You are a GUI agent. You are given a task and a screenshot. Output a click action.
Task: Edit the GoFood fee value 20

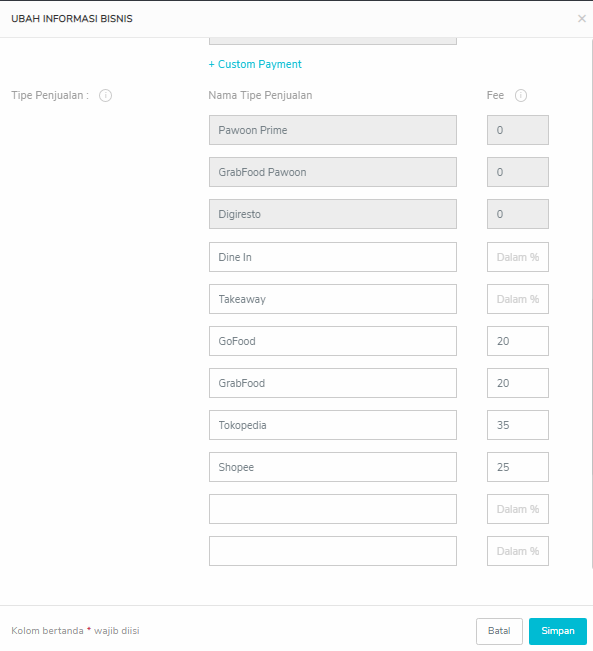coord(518,341)
